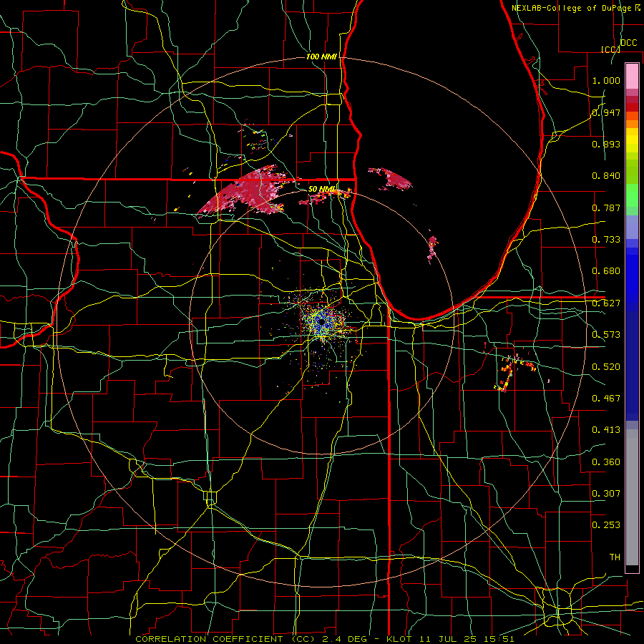Select the 0.947 scale value
Screen dimensions: 644x644
pos(606,112)
